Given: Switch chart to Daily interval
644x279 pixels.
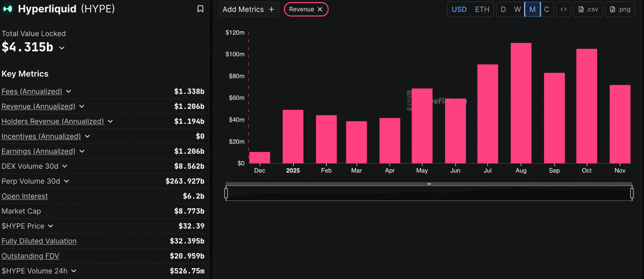Looking at the screenshot, I should click(x=503, y=9).
